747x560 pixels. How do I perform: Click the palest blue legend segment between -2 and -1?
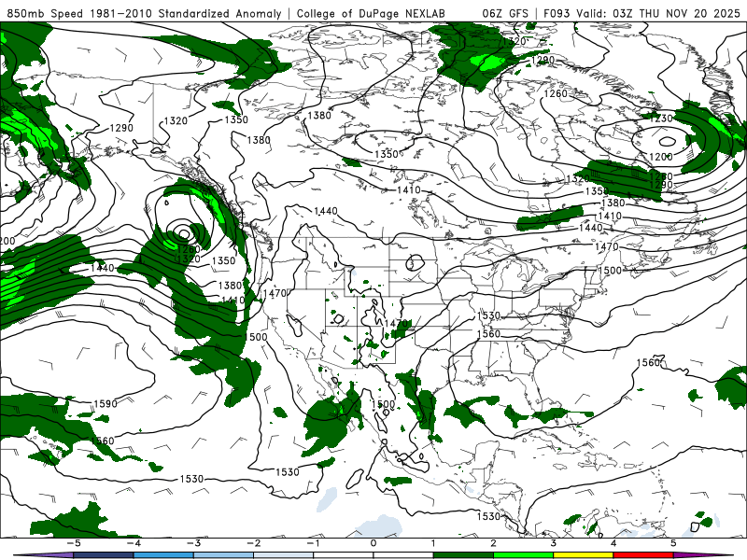point(284,555)
